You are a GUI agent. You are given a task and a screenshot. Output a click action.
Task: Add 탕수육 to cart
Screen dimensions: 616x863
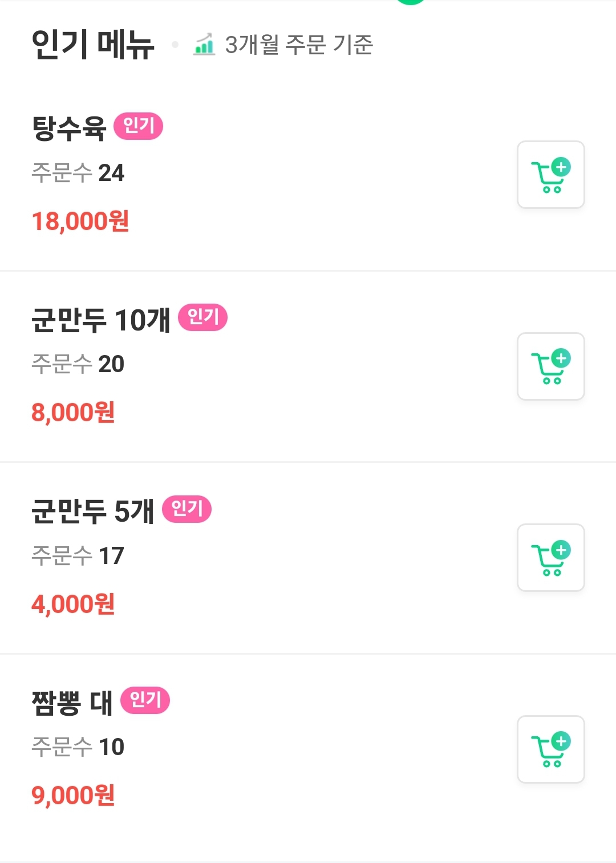click(550, 175)
